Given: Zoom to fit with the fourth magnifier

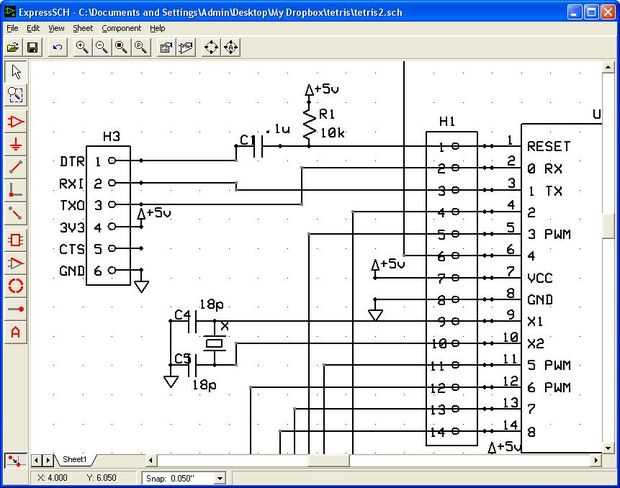Looking at the screenshot, I should [x=141, y=47].
